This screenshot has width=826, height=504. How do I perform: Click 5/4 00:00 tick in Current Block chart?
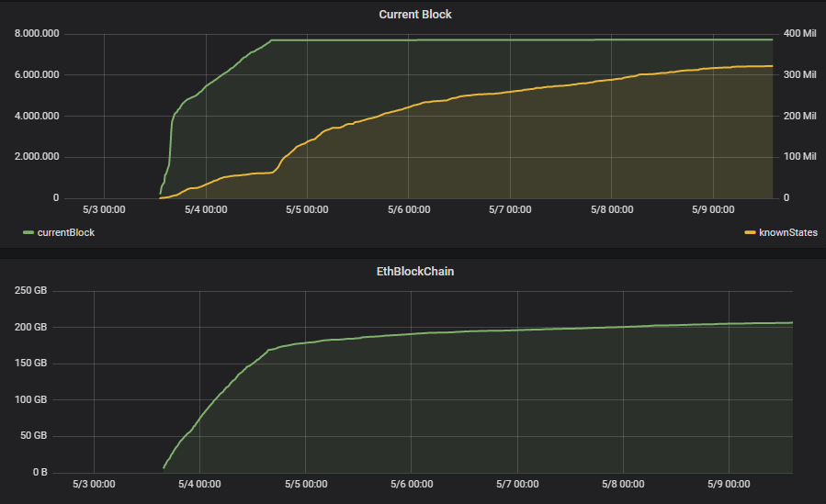(206, 210)
